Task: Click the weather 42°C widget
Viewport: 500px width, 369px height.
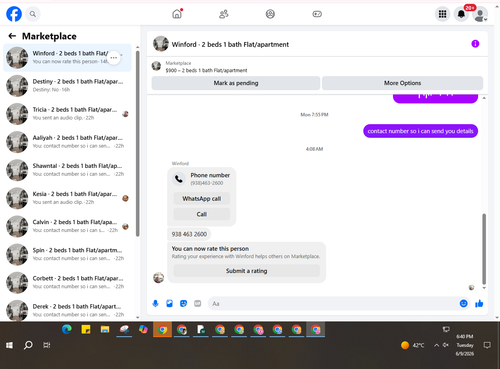Action: click(x=413, y=345)
